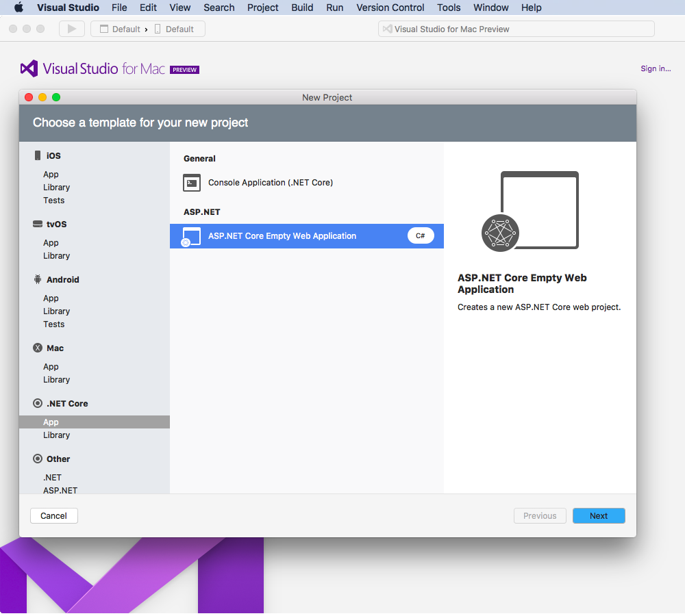The image size is (685, 616).
Task: Click the tvOS category icon
Action: tap(38, 224)
